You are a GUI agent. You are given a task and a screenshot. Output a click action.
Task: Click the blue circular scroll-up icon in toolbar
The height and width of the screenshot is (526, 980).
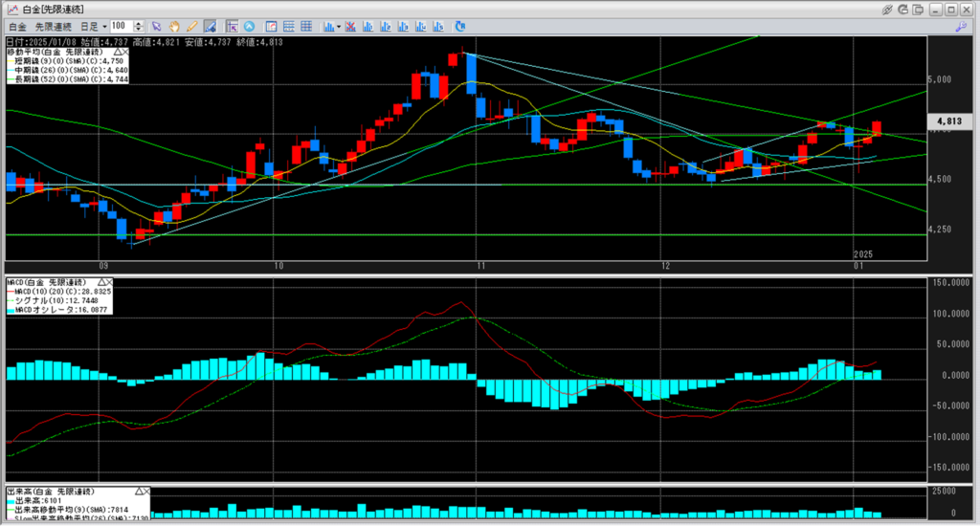[250, 26]
